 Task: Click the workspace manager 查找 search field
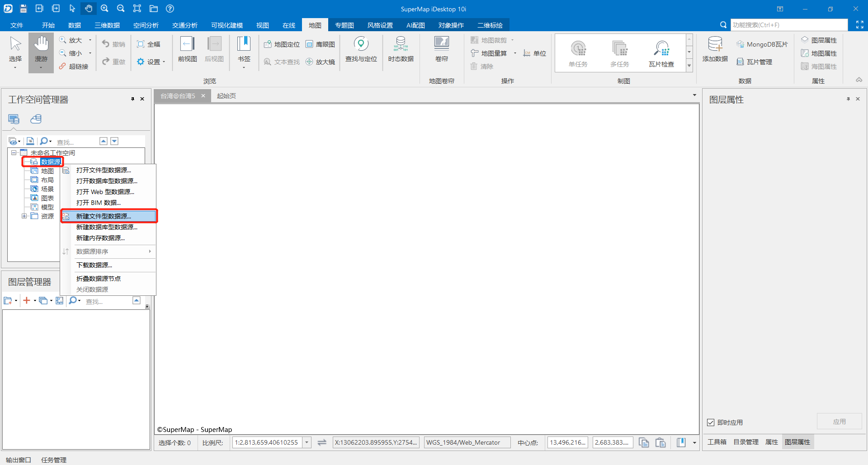pyautogui.click(x=76, y=142)
